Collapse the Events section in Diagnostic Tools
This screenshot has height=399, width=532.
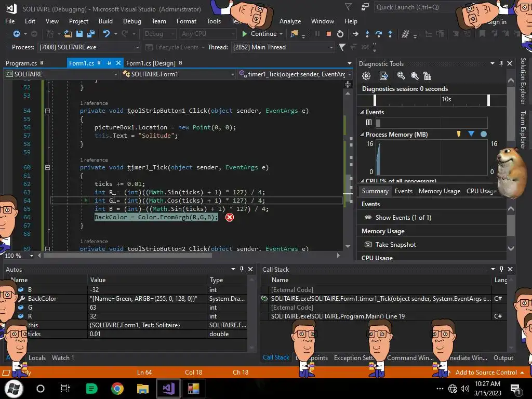(x=362, y=112)
